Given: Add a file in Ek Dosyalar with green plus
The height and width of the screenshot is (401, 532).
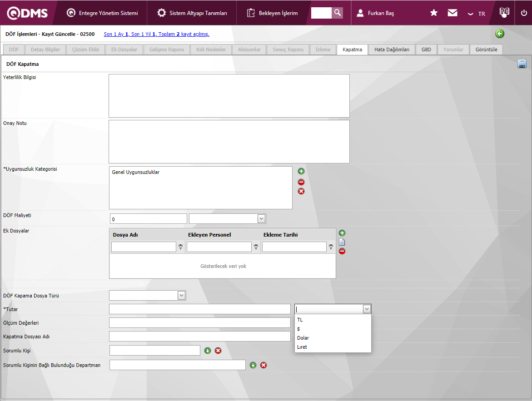Looking at the screenshot, I should [342, 233].
